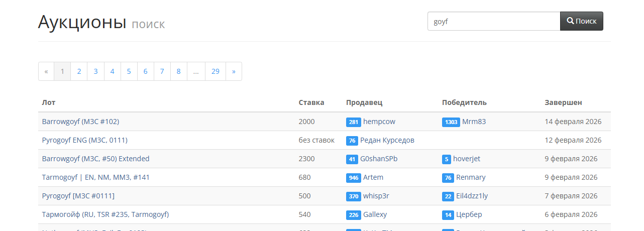Click the 1303 rating badge beside Mrm83

451,122
